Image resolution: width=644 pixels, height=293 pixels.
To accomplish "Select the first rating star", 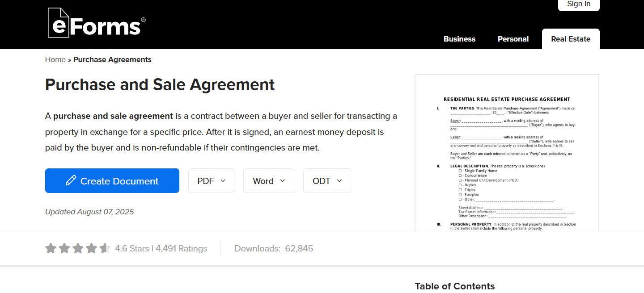I will click(51, 248).
